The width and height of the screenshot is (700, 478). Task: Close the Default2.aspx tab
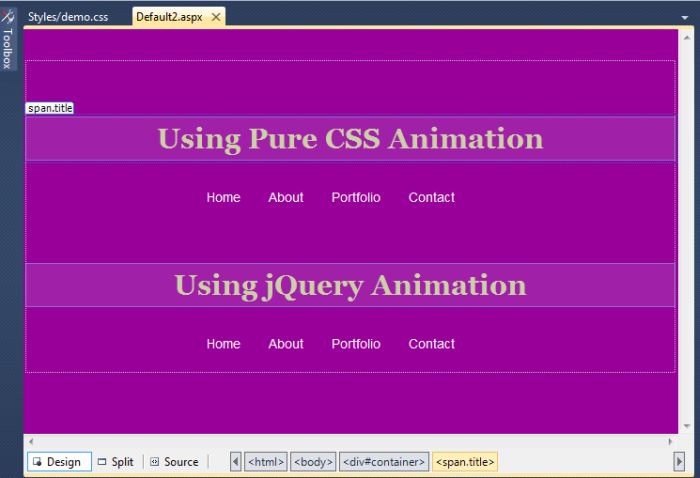pos(216,17)
